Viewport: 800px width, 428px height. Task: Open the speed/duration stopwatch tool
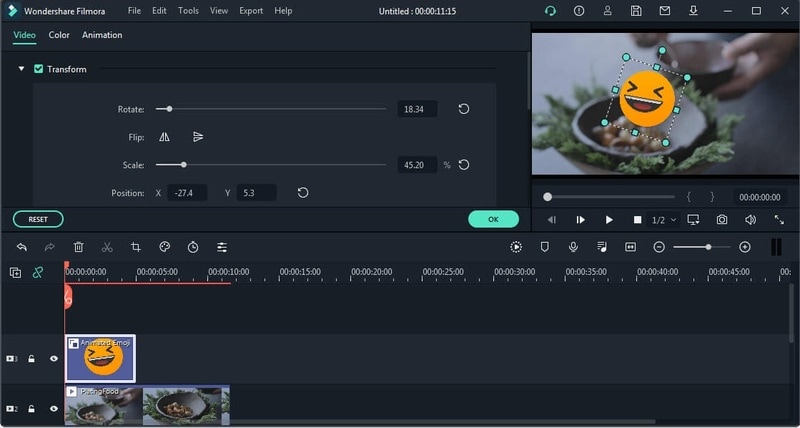pyautogui.click(x=193, y=247)
